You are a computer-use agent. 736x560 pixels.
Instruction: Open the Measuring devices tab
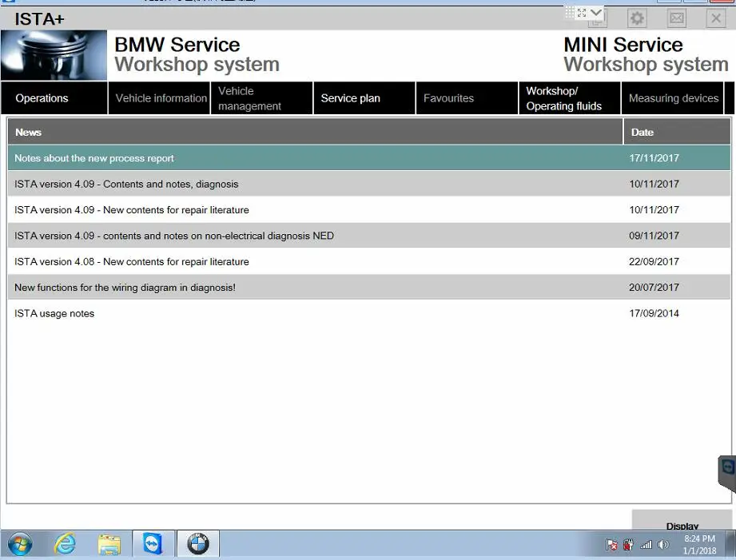pos(673,98)
